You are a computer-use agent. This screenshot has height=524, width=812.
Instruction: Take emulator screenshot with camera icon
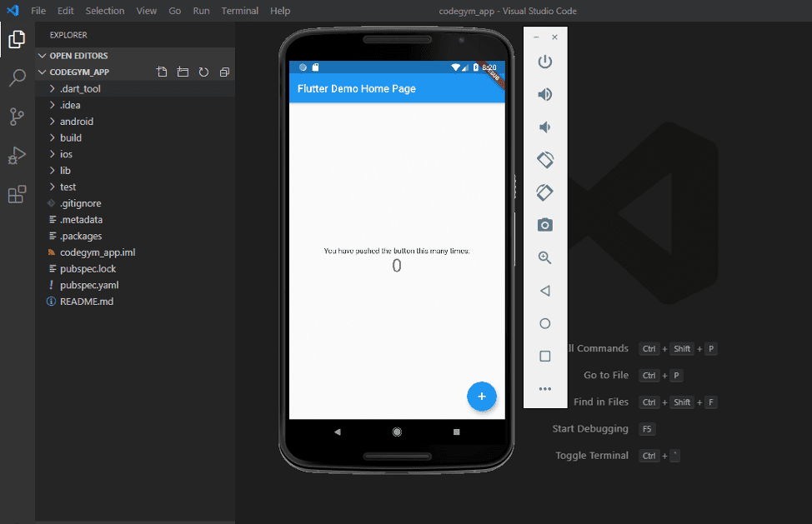tap(544, 225)
